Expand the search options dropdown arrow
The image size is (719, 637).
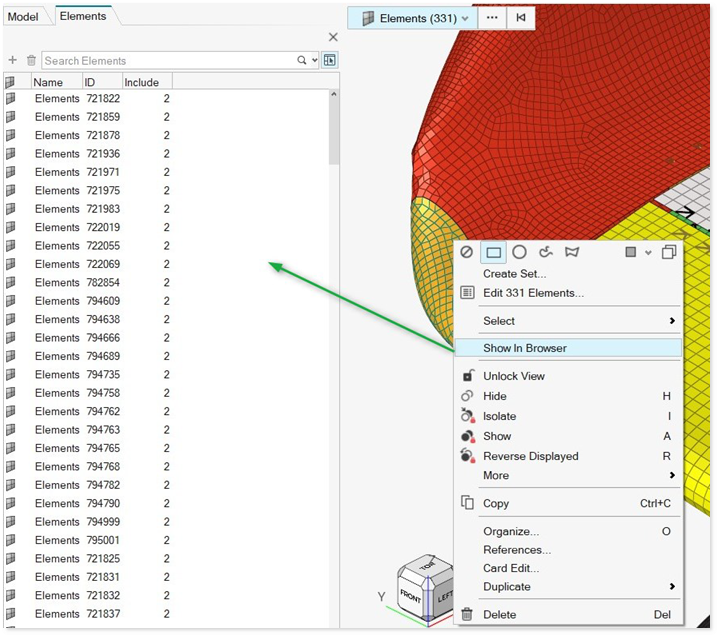click(314, 61)
